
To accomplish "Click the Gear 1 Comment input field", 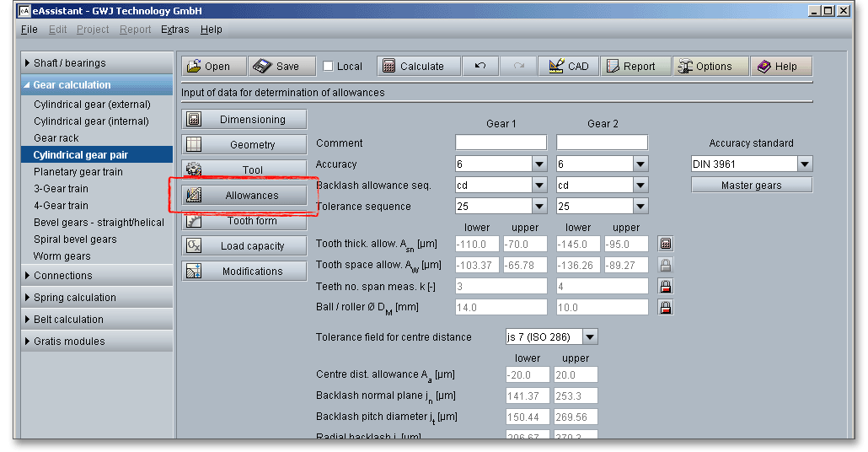I will click(x=501, y=143).
